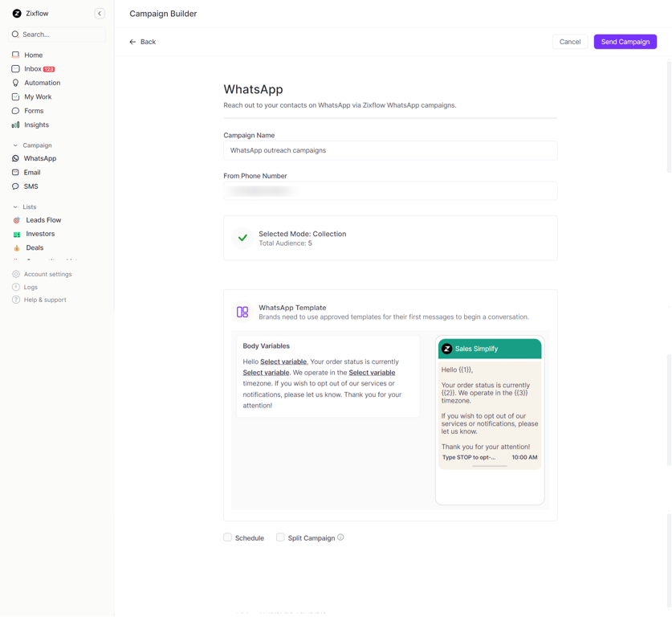Enable the Schedule checkbox
This screenshot has width=672, height=617.
point(227,537)
